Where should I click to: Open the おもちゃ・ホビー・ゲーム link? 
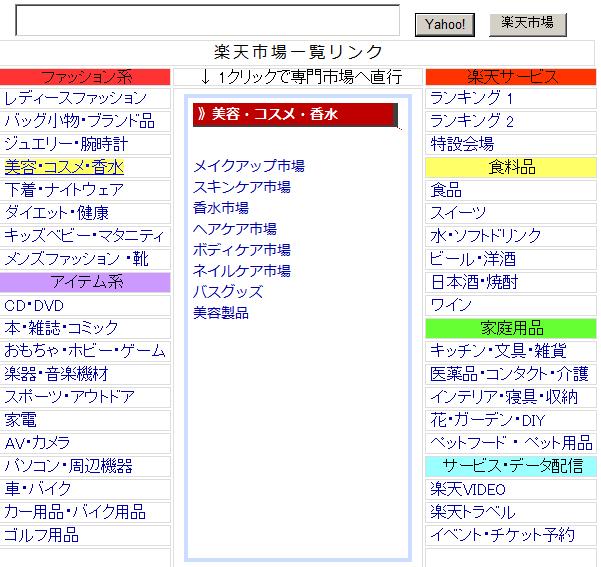point(85,351)
